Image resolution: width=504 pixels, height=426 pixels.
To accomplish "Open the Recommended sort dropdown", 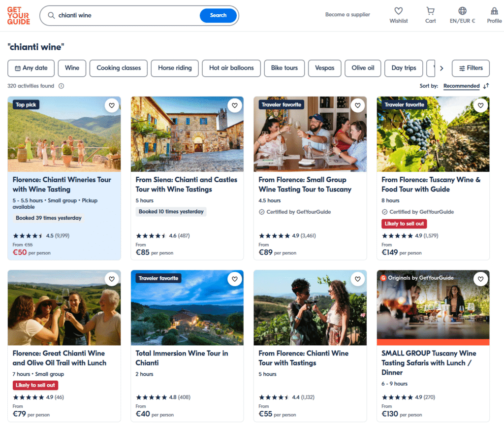I will (x=462, y=86).
